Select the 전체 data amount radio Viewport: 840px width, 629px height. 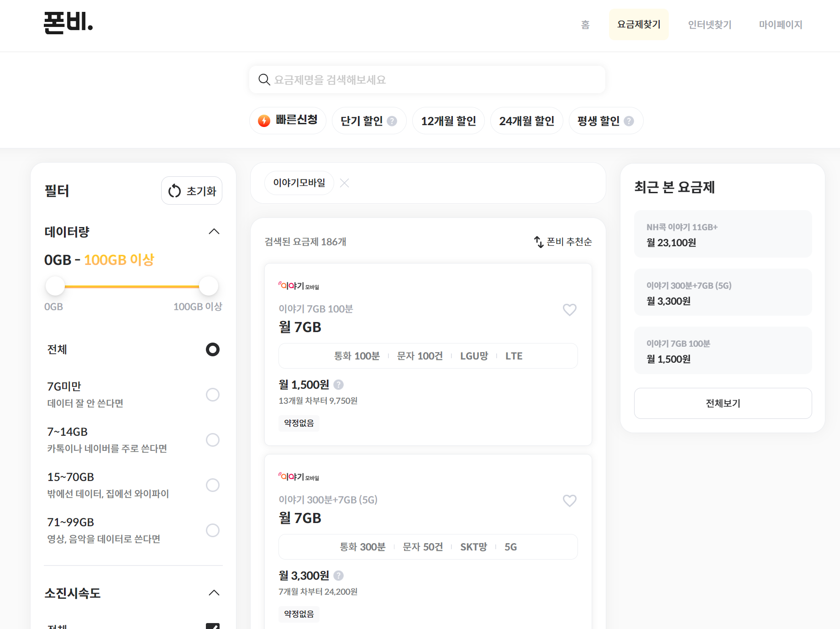click(212, 349)
